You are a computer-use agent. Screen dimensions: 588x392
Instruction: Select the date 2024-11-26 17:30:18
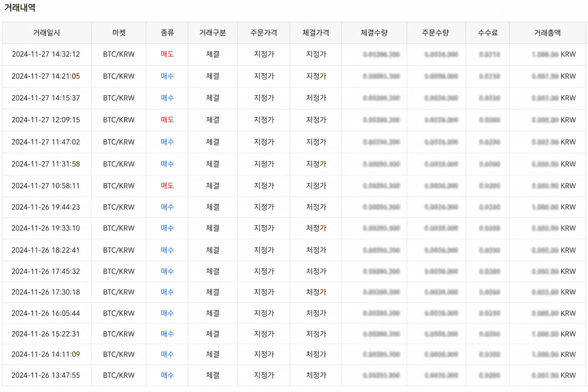coord(46,292)
